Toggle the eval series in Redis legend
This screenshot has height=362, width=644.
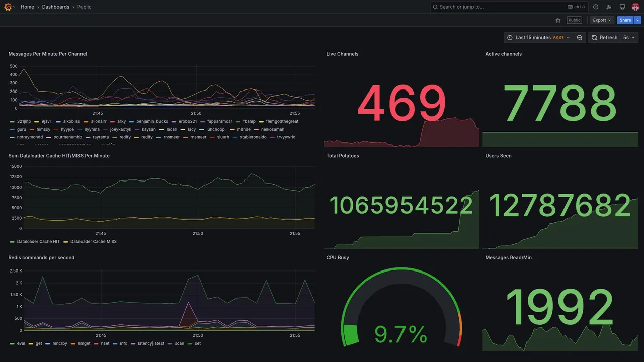click(21, 344)
